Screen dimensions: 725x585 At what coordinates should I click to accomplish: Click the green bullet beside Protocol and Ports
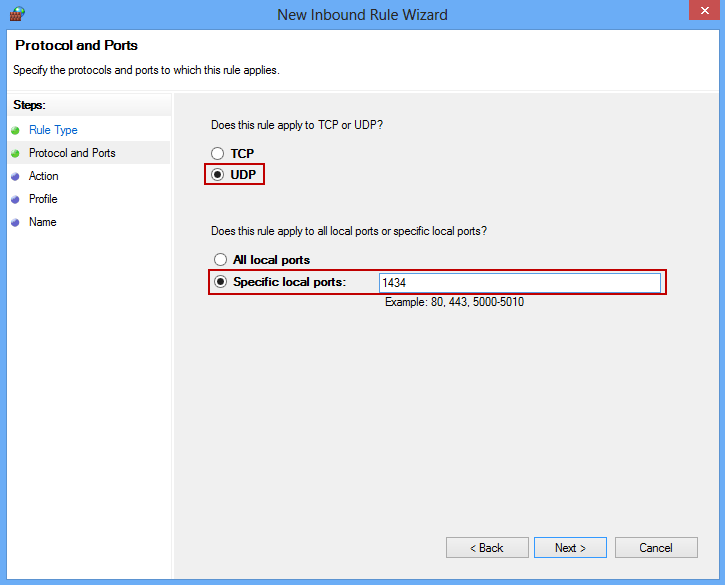pyautogui.click(x=15, y=154)
